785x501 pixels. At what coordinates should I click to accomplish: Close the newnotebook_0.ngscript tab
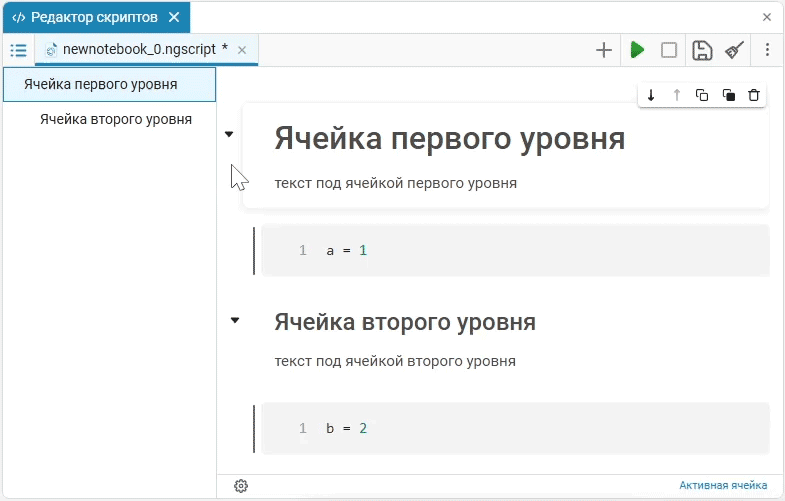click(x=242, y=50)
